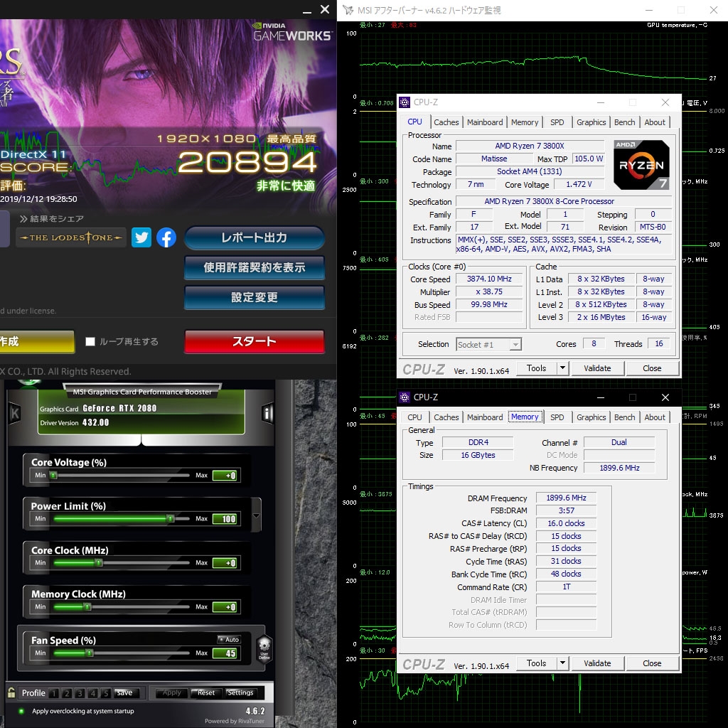Switch to Memory tab in upper CPU-Z
The height and width of the screenshot is (728, 728).
pyautogui.click(x=525, y=122)
